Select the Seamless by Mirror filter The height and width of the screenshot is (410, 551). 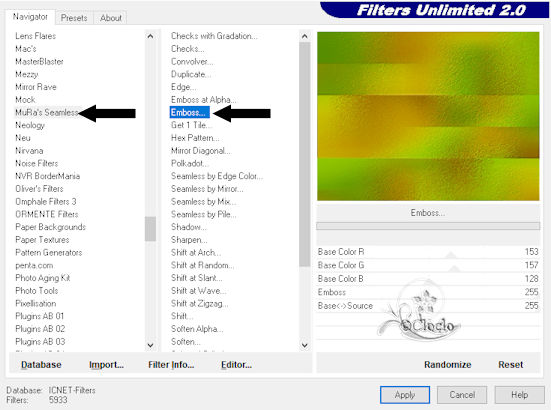click(207, 189)
